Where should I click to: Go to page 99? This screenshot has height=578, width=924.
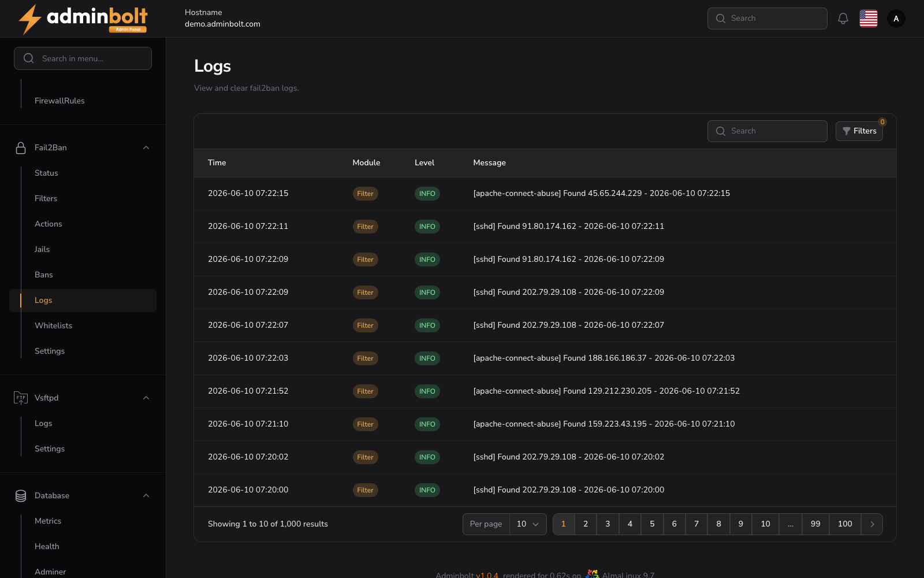815,524
